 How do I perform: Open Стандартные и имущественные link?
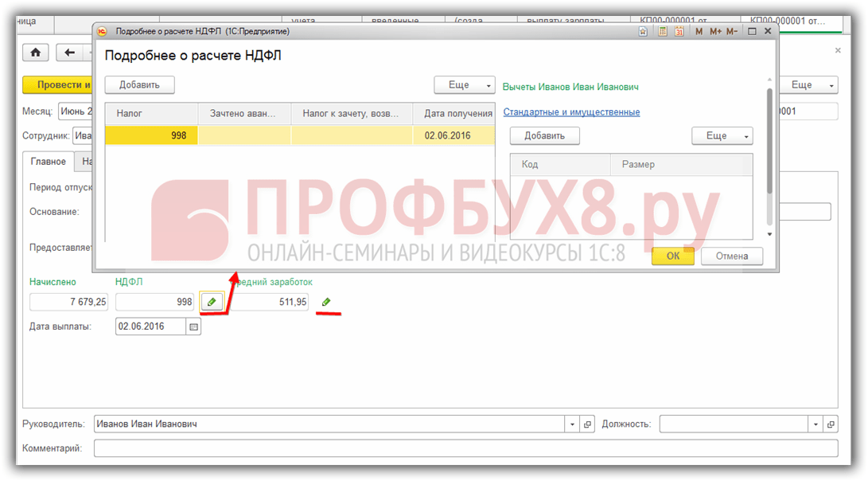[571, 112]
